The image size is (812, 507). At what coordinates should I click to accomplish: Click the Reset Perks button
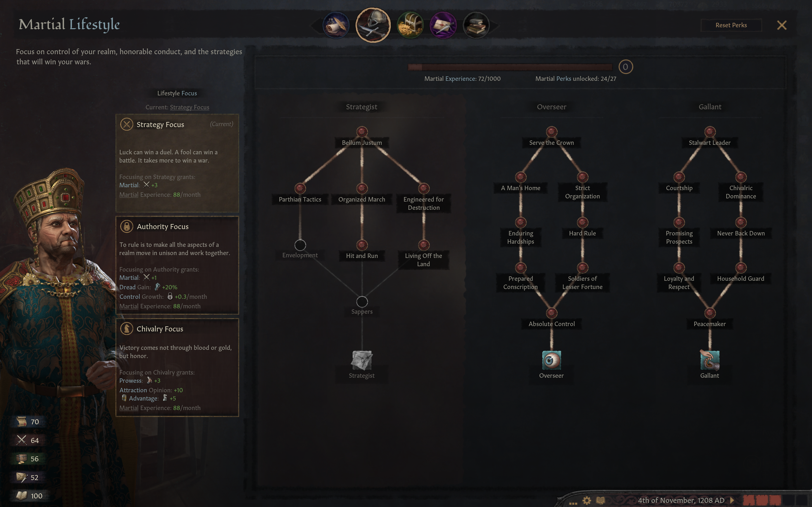(x=731, y=25)
